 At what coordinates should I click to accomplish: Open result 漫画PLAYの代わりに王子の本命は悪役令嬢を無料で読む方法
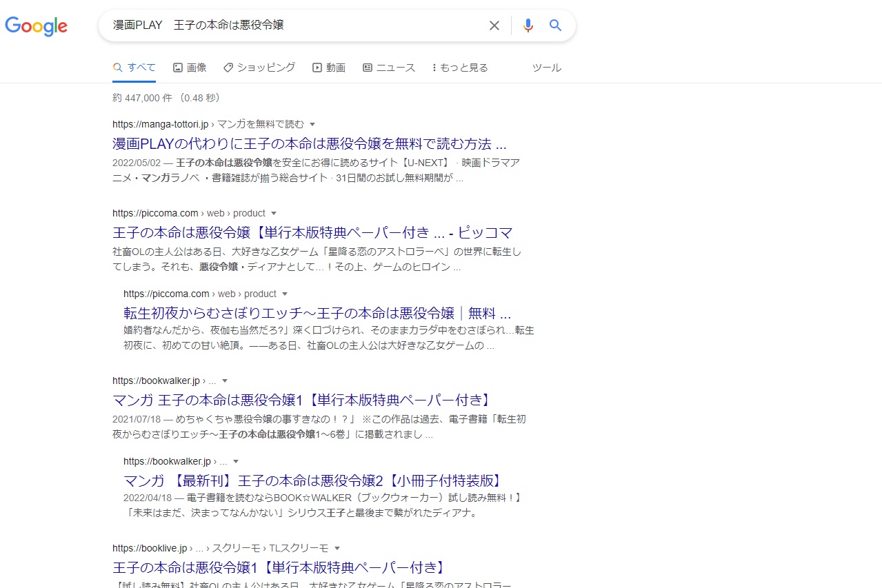pos(310,144)
